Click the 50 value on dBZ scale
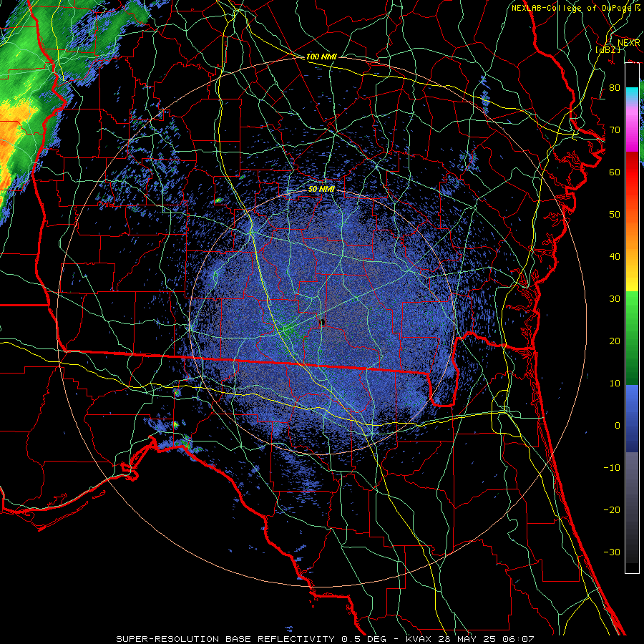This screenshot has width=644, height=644. click(615, 215)
